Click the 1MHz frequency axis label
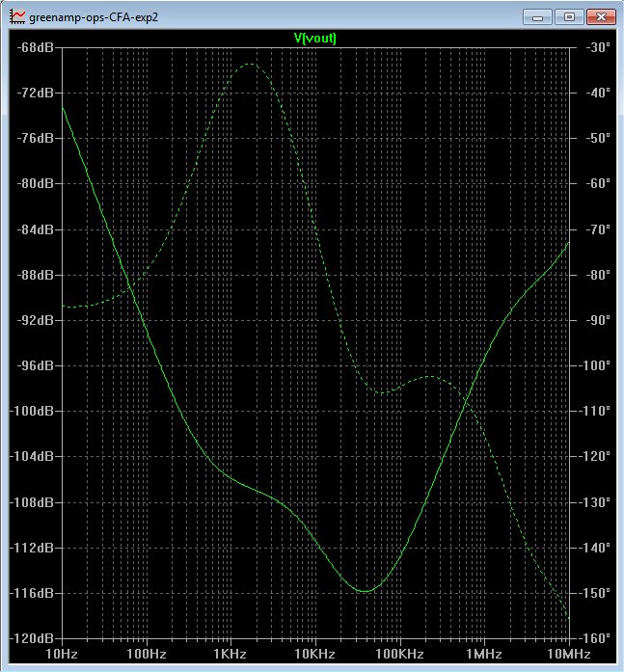This screenshot has height=672, width=624. coord(484,654)
